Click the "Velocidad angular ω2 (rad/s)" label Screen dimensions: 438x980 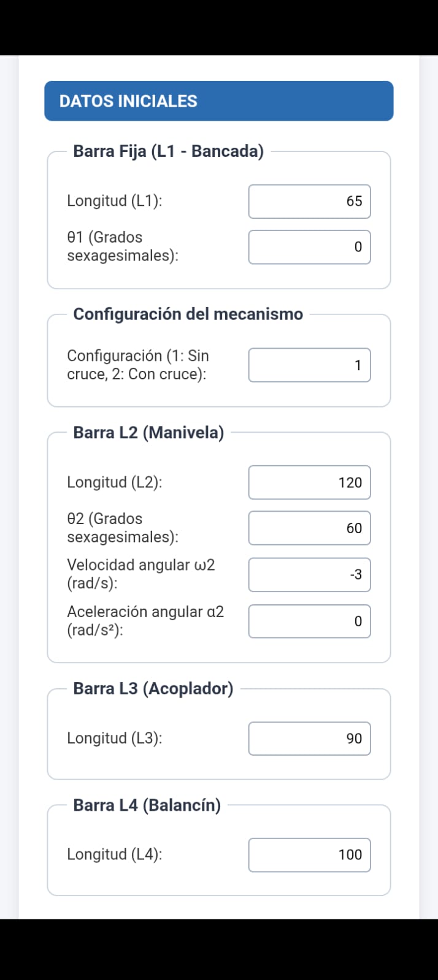141,574
